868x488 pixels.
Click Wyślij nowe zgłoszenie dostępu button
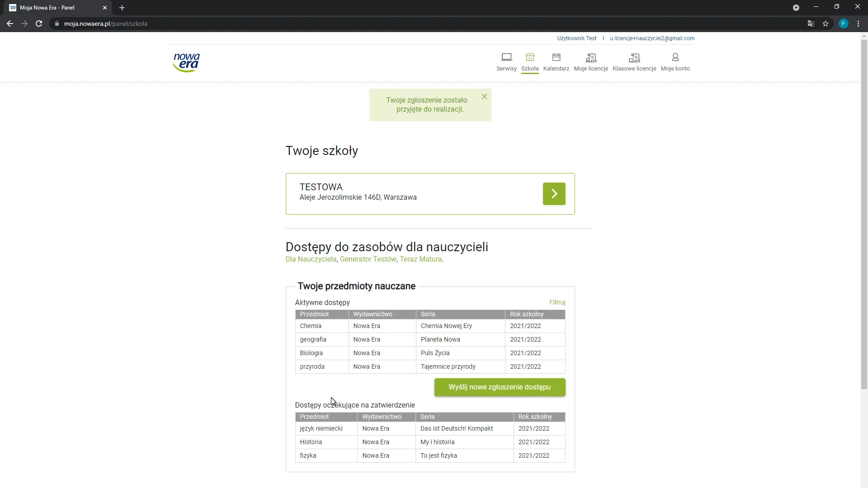tap(500, 387)
